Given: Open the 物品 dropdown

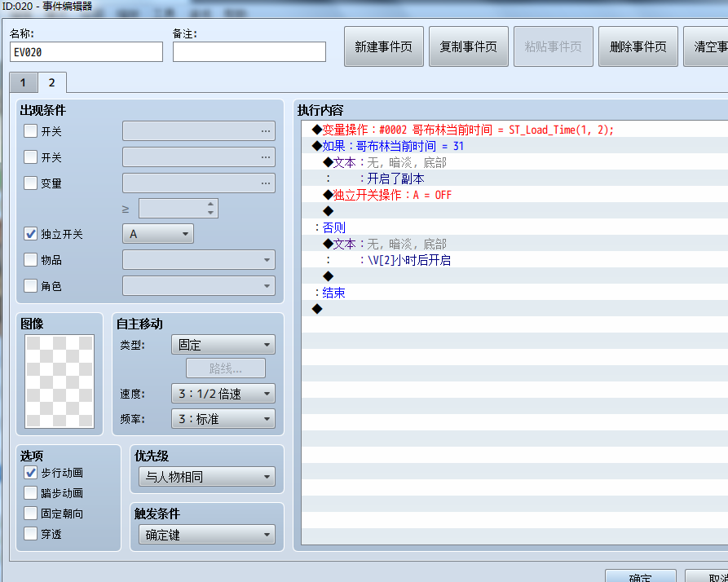Looking at the screenshot, I should 199,260.
